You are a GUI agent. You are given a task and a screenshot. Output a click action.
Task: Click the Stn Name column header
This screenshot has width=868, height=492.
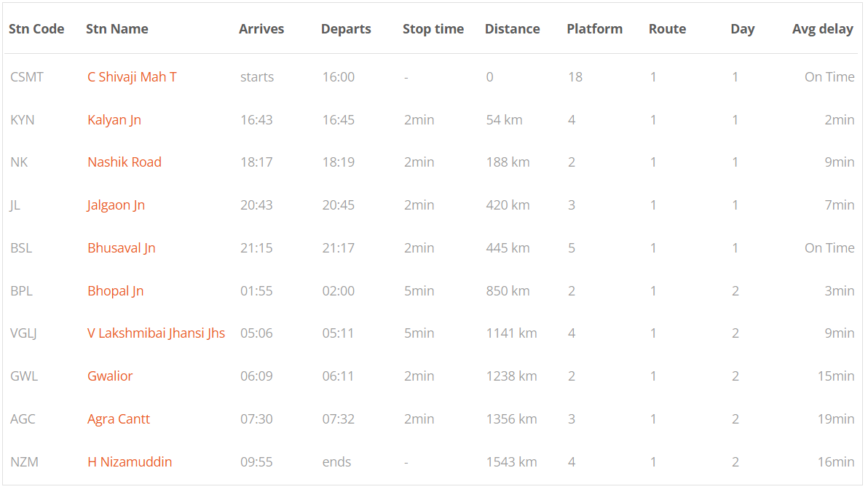click(x=117, y=29)
